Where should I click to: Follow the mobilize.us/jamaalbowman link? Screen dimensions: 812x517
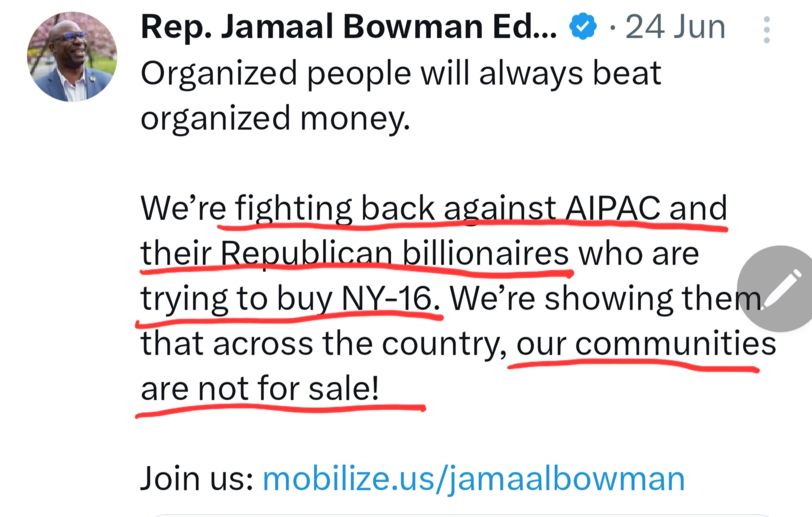474,479
